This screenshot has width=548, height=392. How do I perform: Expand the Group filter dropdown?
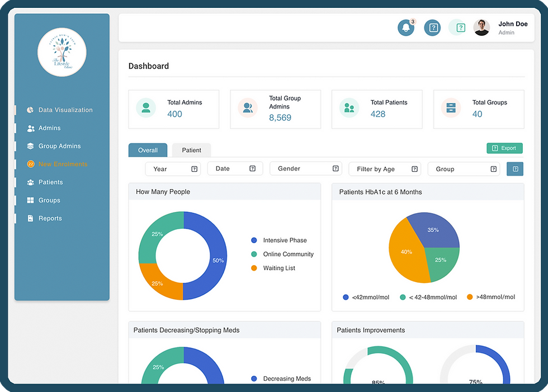tap(464, 169)
